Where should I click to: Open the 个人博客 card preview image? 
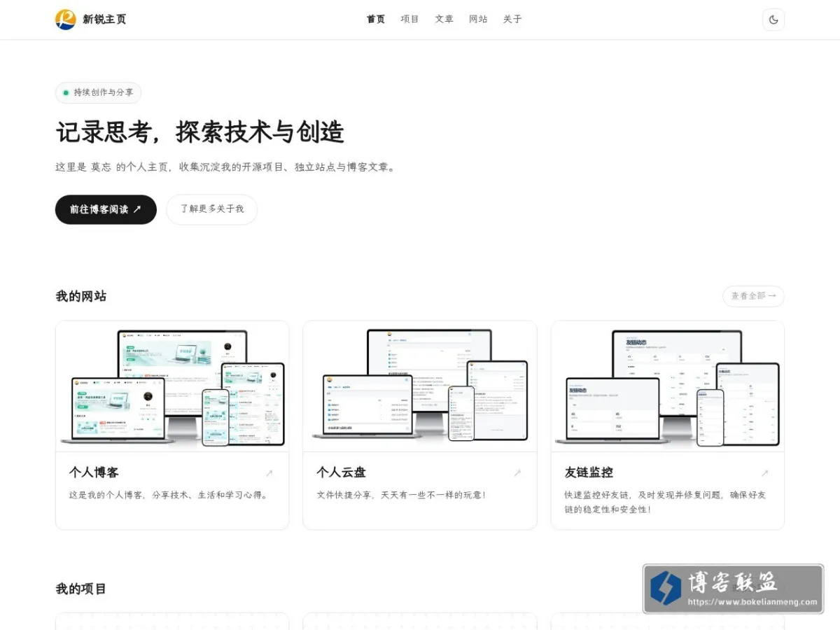pos(172,386)
